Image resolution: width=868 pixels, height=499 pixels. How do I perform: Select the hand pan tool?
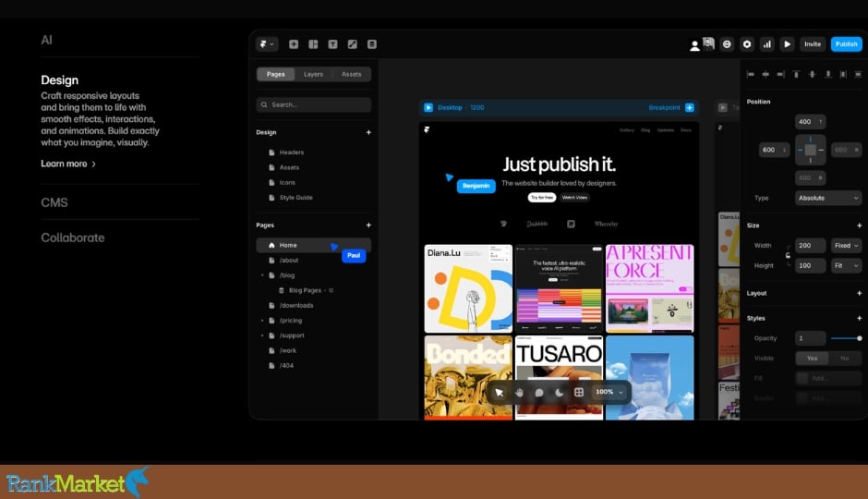(519, 393)
